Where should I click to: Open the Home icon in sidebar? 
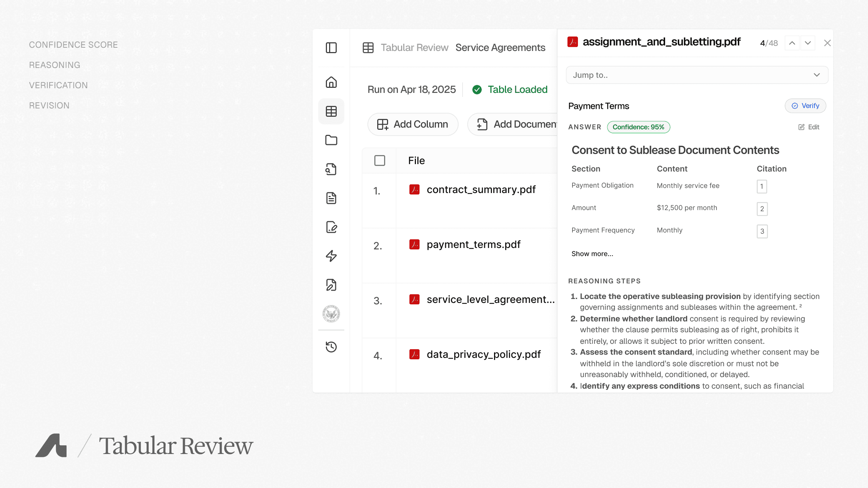click(x=331, y=82)
